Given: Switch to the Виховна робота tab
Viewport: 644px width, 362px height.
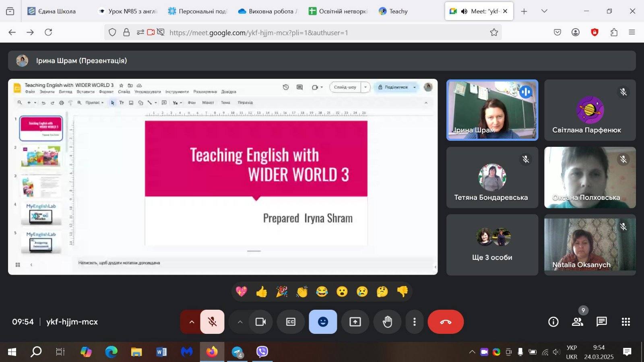Looking at the screenshot, I should pos(268,11).
